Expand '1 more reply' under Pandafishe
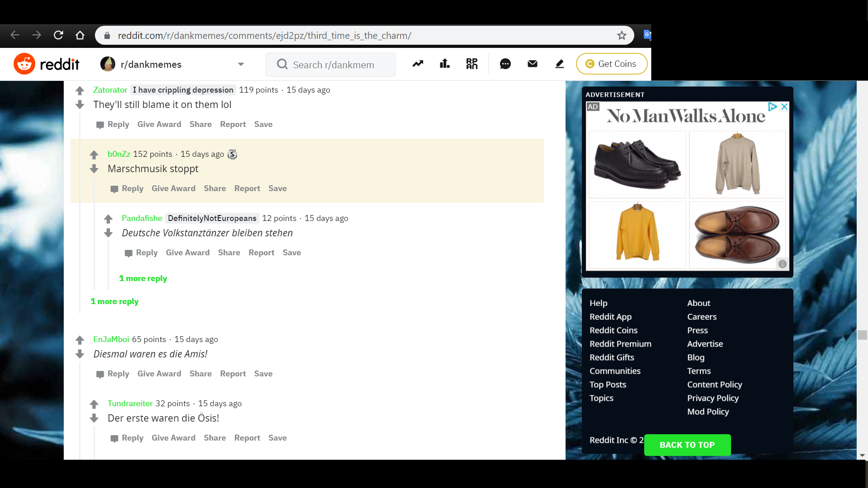The width and height of the screenshot is (868, 488). pos(143,278)
